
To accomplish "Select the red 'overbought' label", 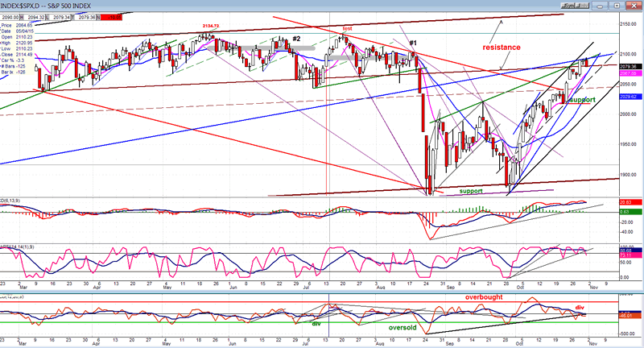I will (x=484, y=297).
